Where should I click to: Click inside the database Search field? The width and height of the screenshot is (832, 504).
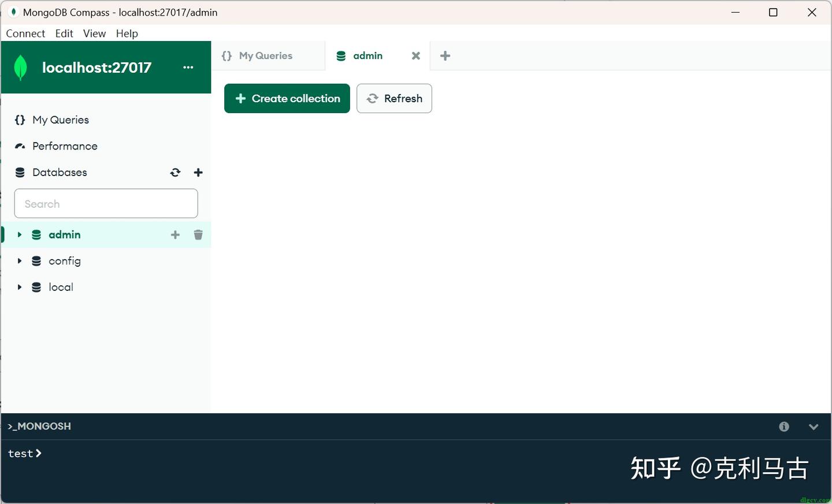coord(106,203)
